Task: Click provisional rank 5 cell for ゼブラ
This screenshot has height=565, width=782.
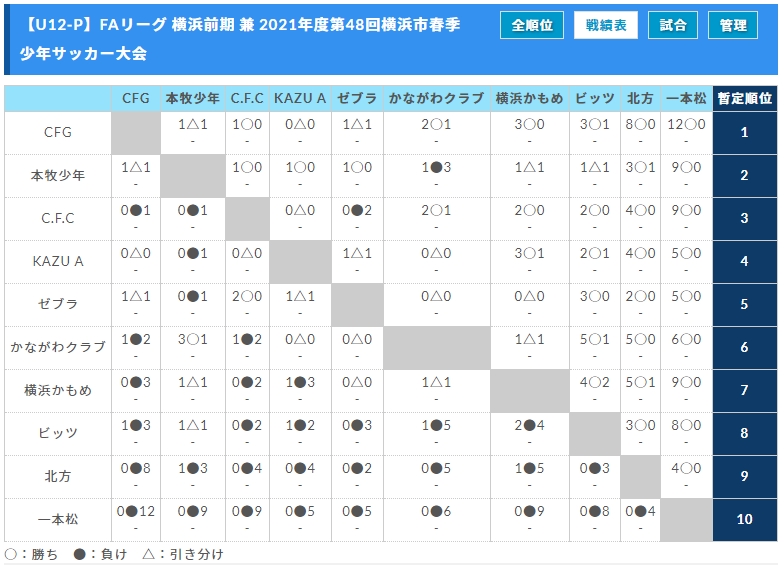Action: 745,304
